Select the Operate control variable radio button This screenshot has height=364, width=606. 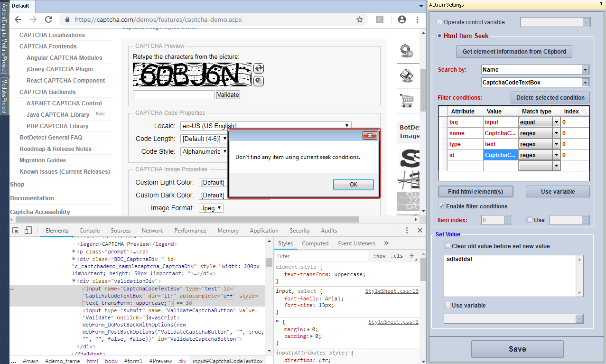(x=439, y=22)
